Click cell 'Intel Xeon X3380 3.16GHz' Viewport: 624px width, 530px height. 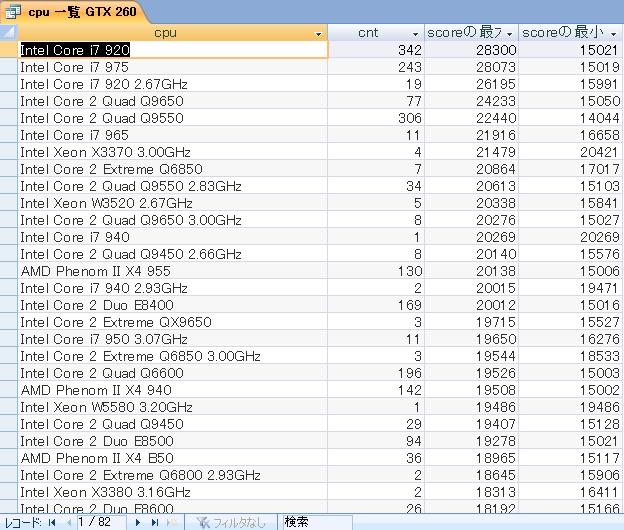(x=173, y=493)
